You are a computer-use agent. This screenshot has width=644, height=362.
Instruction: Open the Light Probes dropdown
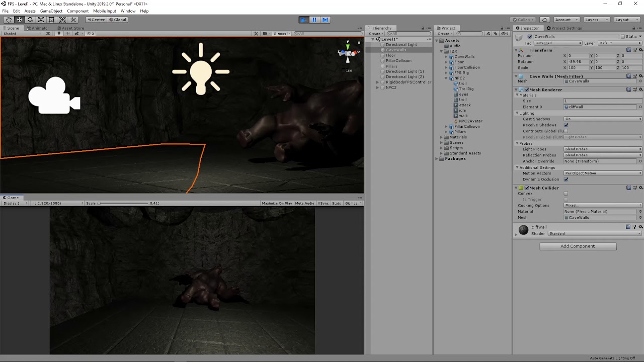click(603, 149)
